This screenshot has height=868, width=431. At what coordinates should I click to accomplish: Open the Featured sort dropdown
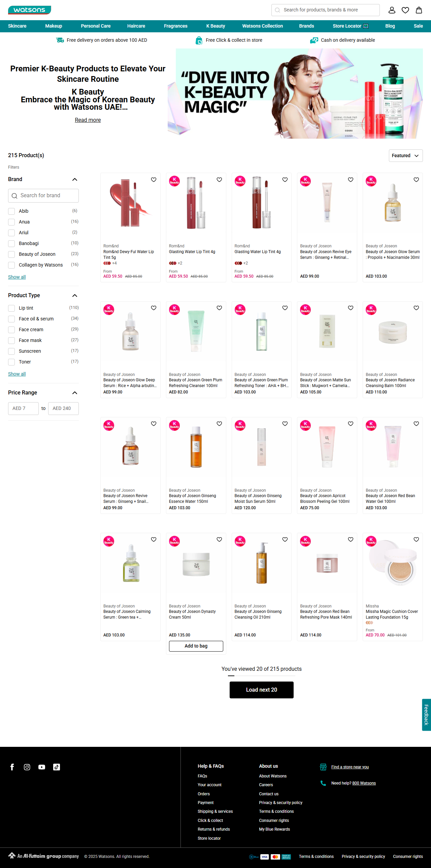click(405, 156)
